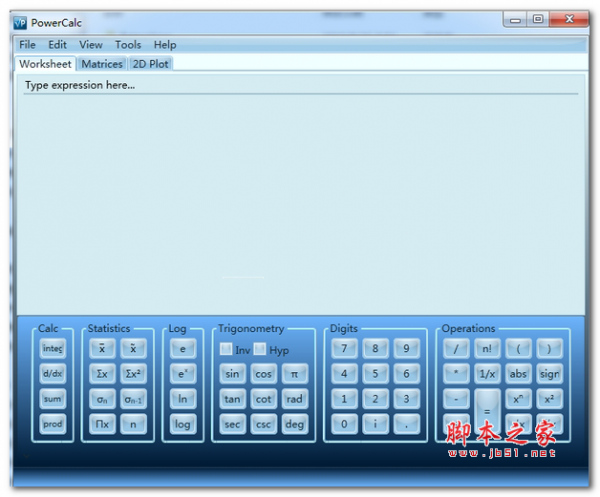Click the e constant button in Log
This screenshot has width=600, height=497.
tap(183, 348)
